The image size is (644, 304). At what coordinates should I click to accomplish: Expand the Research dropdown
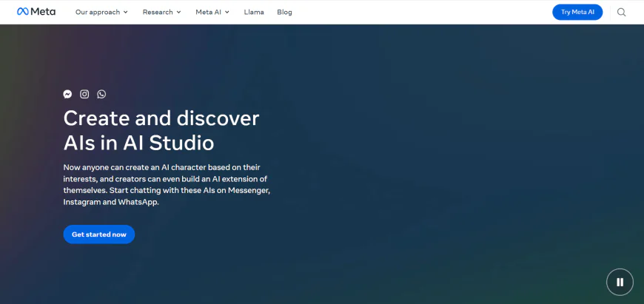pyautogui.click(x=162, y=13)
